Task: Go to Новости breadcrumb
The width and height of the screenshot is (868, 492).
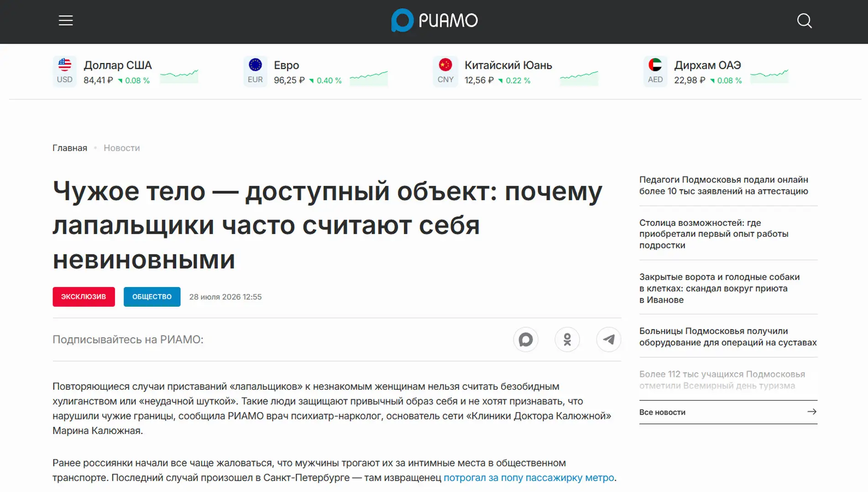Action: click(x=122, y=148)
